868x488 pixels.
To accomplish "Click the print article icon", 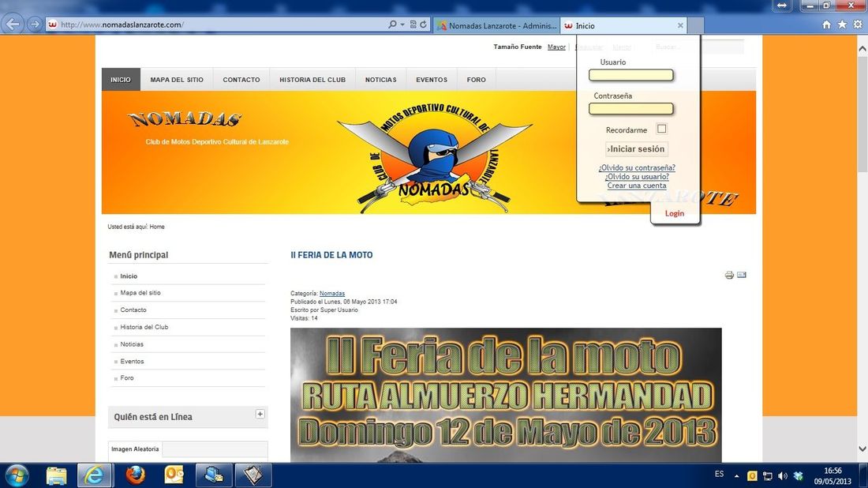I will [729, 276].
